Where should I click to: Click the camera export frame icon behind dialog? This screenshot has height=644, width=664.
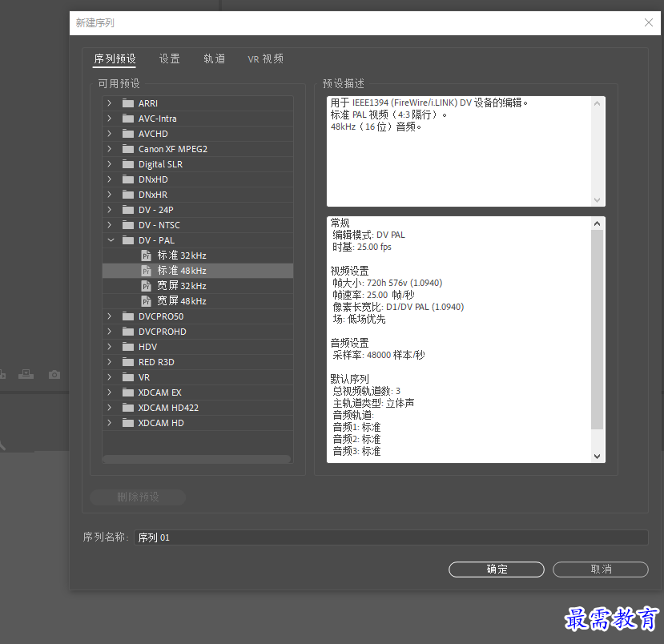click(54, 375)
